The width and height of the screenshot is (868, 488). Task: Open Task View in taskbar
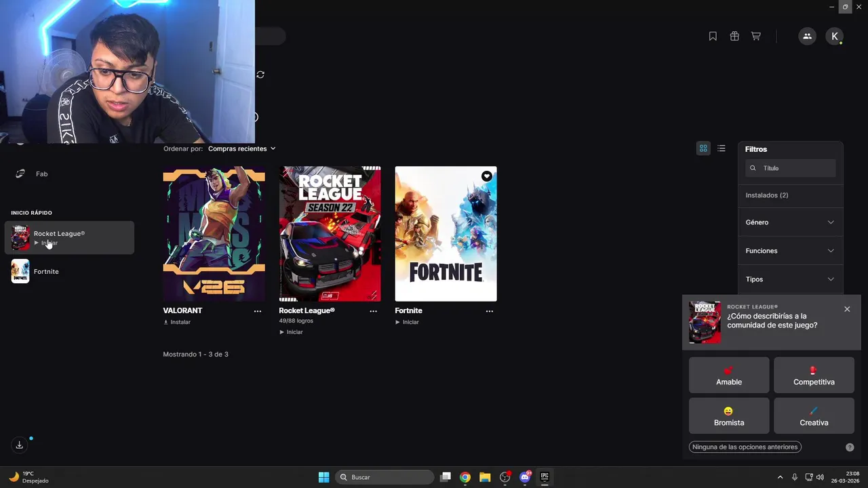click(x=446, y=477)
